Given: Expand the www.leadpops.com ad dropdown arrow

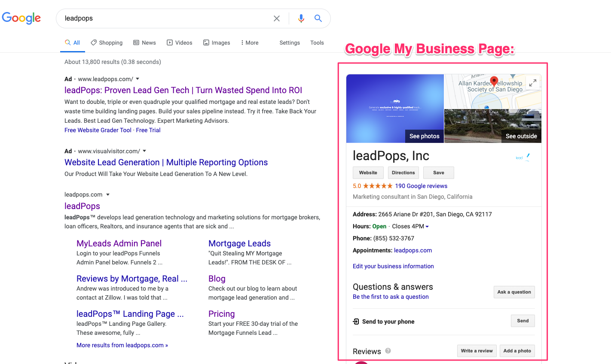Looking at the screenshot, I should [137, 79].
